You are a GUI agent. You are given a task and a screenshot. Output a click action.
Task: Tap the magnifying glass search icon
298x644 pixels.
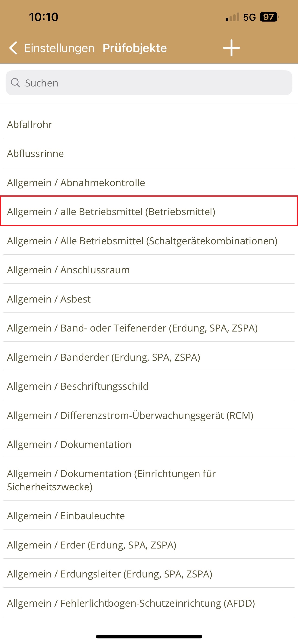point(16,83)
